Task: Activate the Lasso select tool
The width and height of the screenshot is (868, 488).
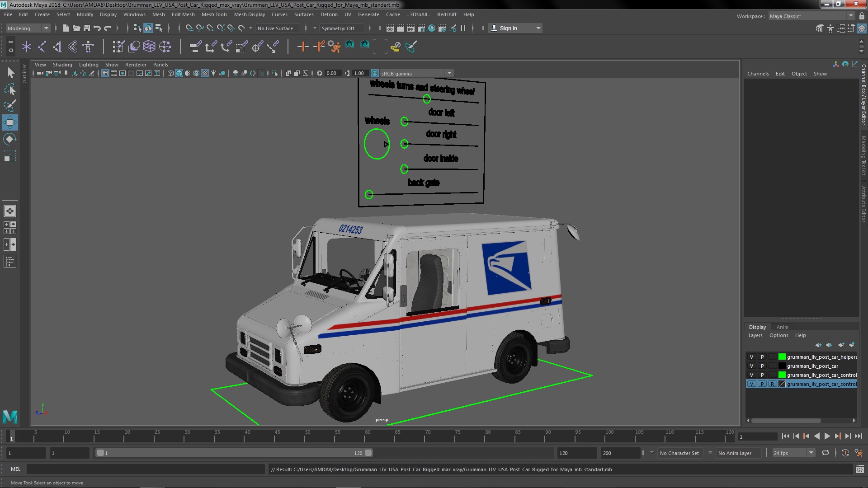Action: pos(10,89)
